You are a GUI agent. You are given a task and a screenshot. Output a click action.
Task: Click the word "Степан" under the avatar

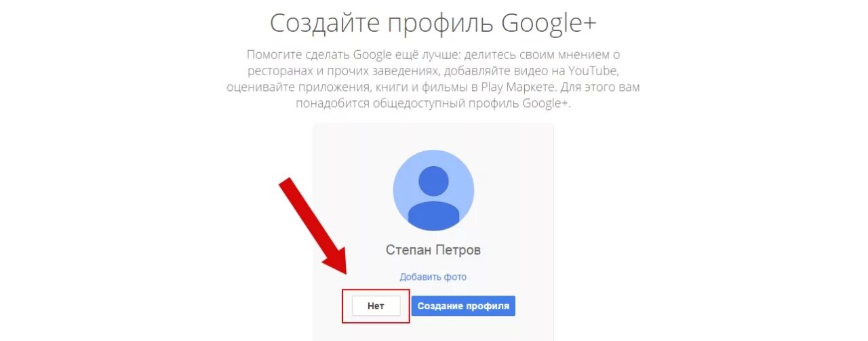[x=408, y=250]
